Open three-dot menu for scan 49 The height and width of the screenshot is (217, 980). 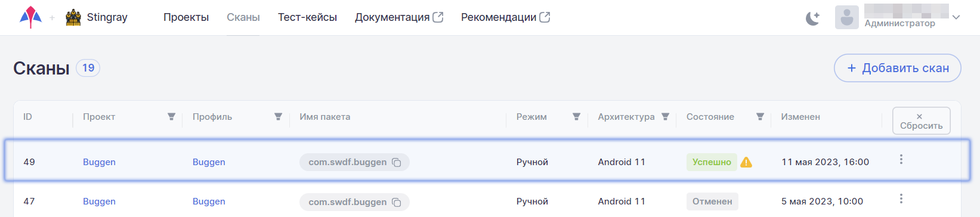(x=901, y=159)
